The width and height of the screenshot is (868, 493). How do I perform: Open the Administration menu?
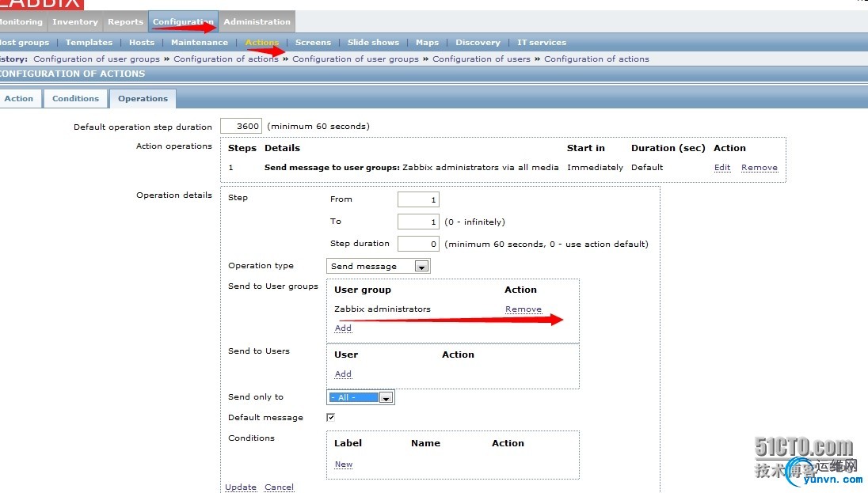(257, 21)
